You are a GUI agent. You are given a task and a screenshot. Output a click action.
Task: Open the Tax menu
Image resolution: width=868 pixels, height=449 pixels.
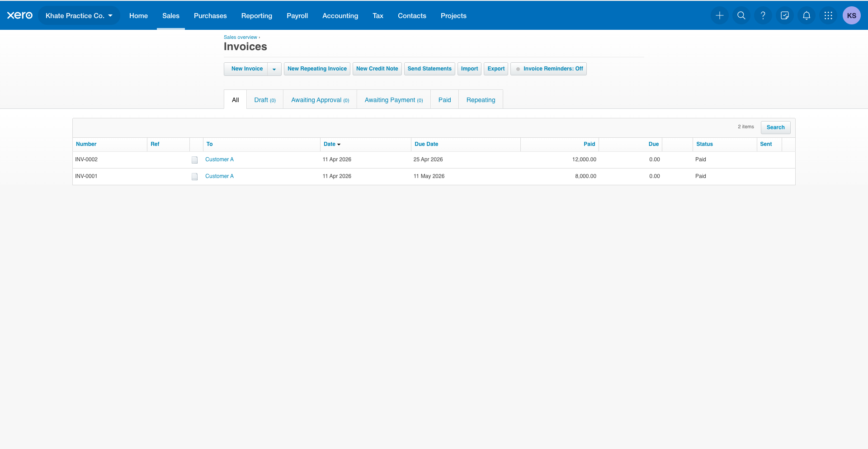378,15
